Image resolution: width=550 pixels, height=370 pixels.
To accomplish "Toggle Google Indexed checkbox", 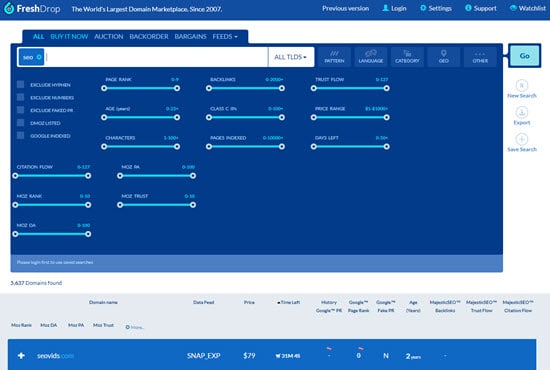I will click(20, 135).
